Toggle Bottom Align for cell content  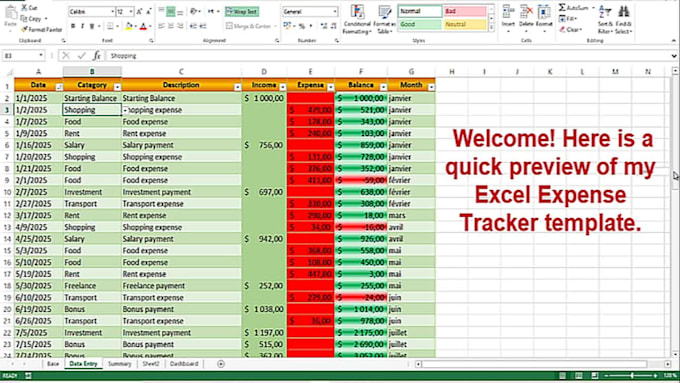click(180, 12)
